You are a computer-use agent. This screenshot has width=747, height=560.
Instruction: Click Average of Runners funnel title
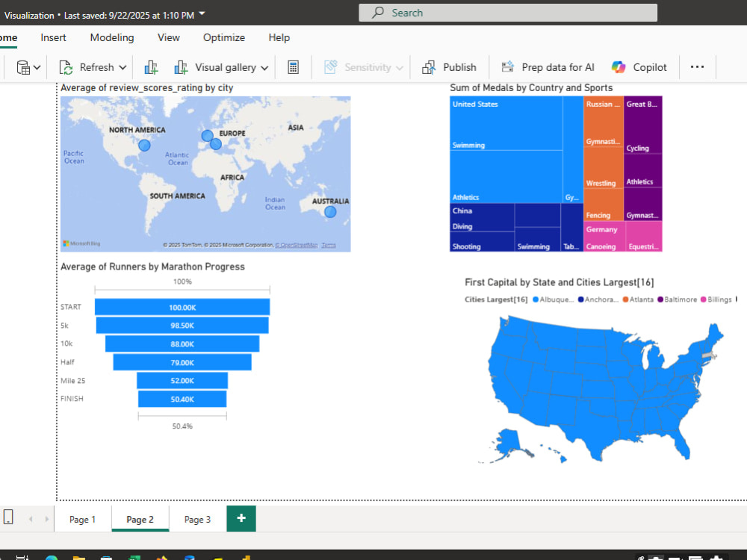pos(152,267)
